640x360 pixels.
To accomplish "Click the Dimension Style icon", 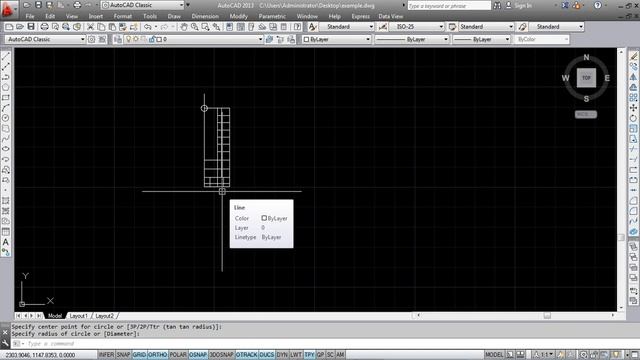I will (382, 27).
